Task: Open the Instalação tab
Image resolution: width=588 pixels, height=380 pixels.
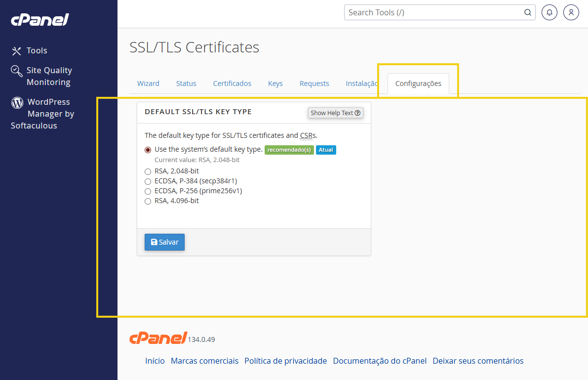Action: (361, 84)
